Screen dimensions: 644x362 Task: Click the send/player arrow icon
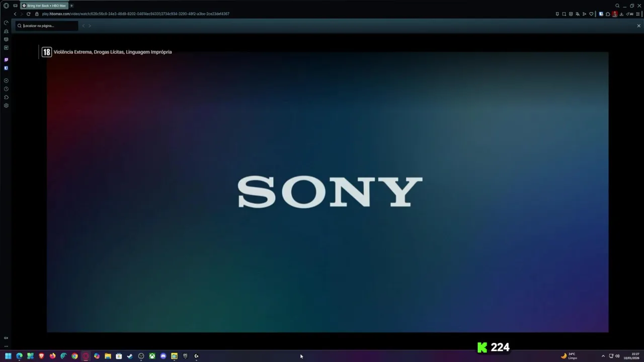click(x=584, y=14)
